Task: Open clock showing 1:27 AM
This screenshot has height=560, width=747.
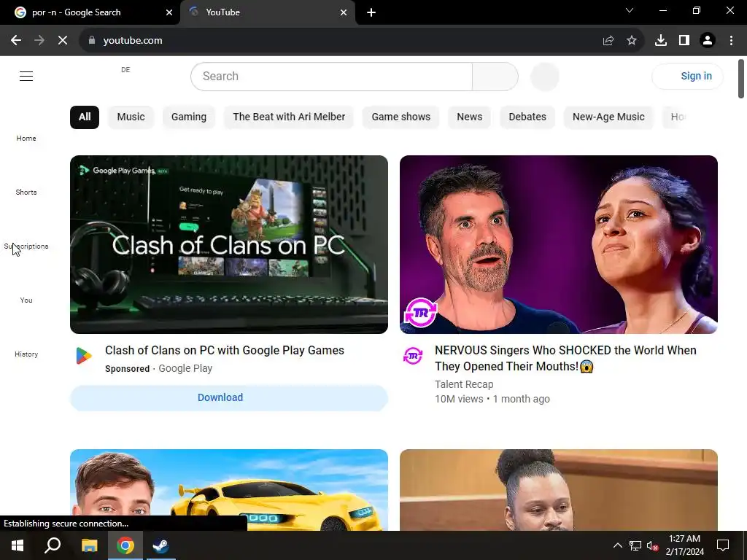Action: click(684, 545)
